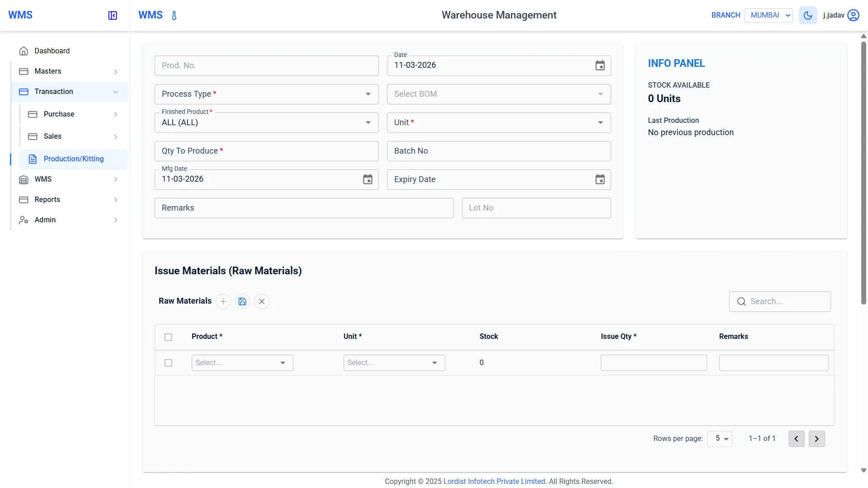Screen dimensions: 868x488
Task: Click the Admin user-gear icon
Action: pos(24,220)
